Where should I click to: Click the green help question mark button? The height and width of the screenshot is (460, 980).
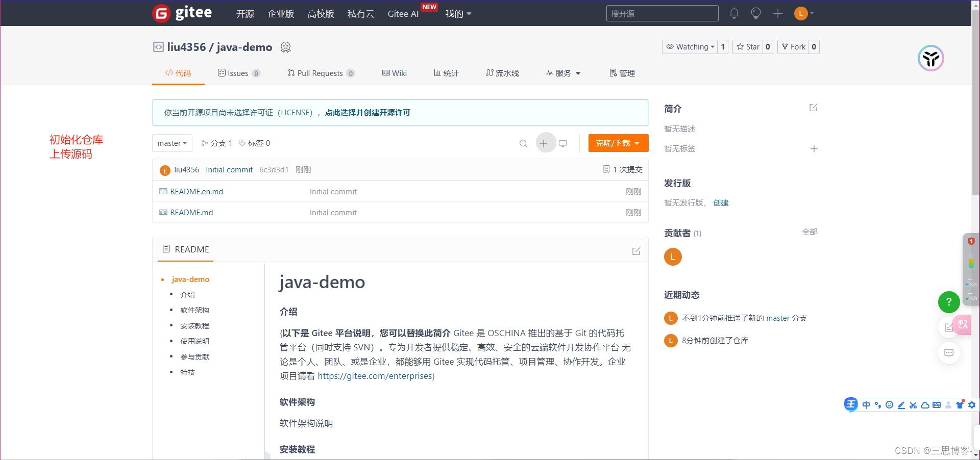tap(949, 302)
